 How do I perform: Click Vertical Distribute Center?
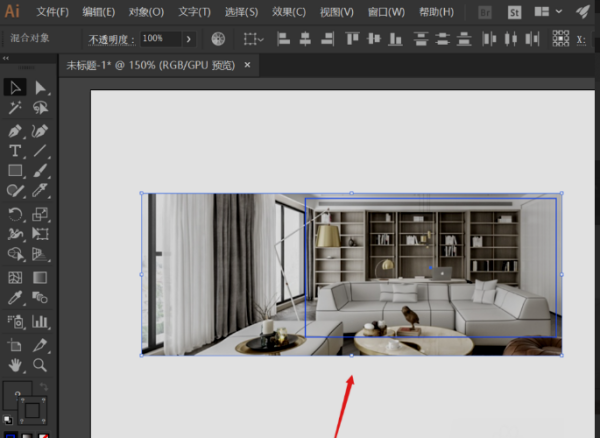(442, 39)
